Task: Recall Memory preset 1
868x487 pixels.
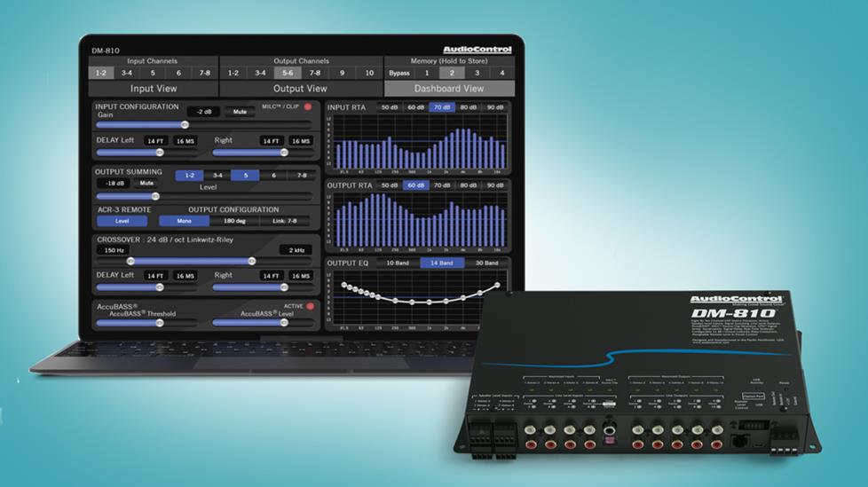Action: (427, 73)
